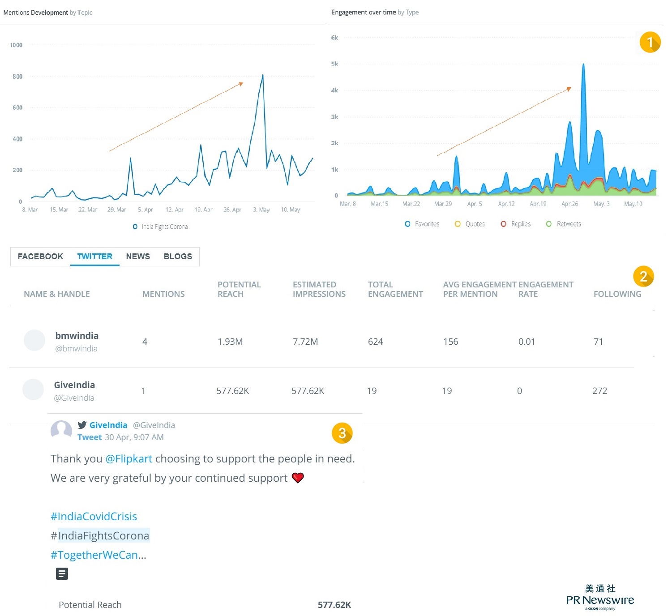Click the bmwindia table row avatar
Screen dimensions: 672x616
point(34,340)
